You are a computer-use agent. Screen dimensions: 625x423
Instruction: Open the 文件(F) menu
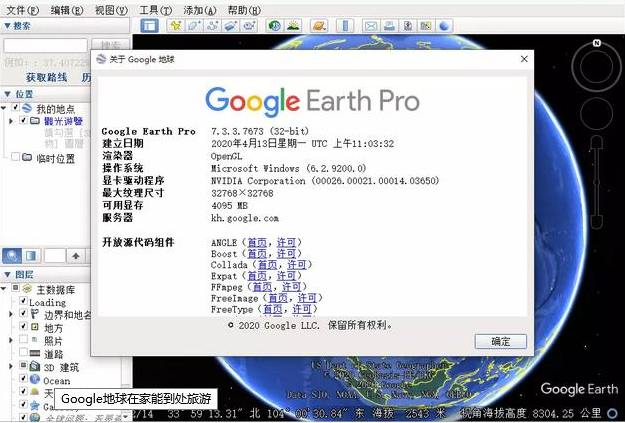point(22,10)
